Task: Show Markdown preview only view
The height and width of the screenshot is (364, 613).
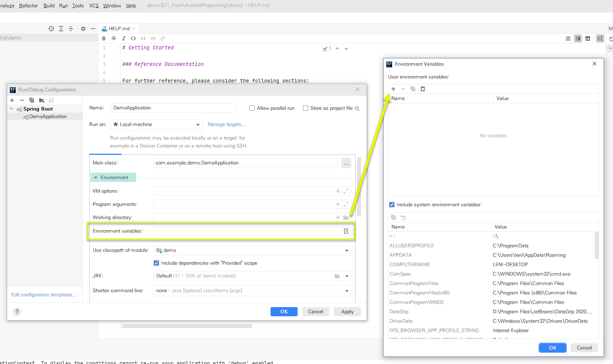Action: pos(588,38)
